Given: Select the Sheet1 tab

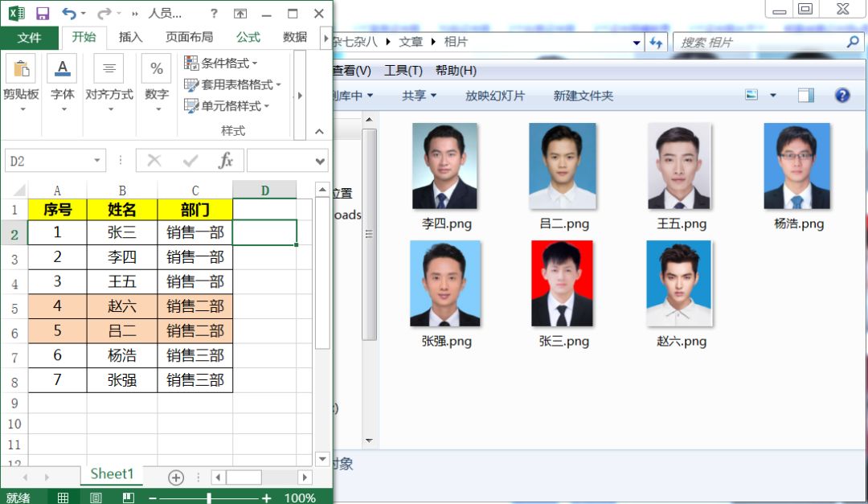Looking at the screenshot, I should point(112,474).
